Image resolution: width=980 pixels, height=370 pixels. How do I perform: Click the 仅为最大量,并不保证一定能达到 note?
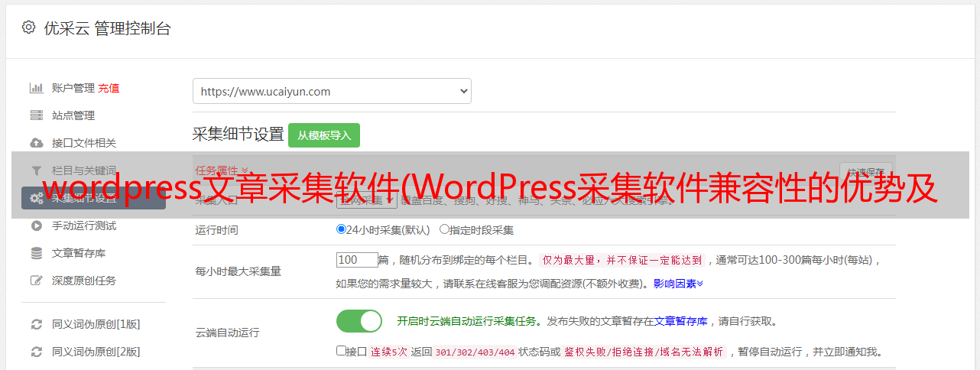click(622, 260)
